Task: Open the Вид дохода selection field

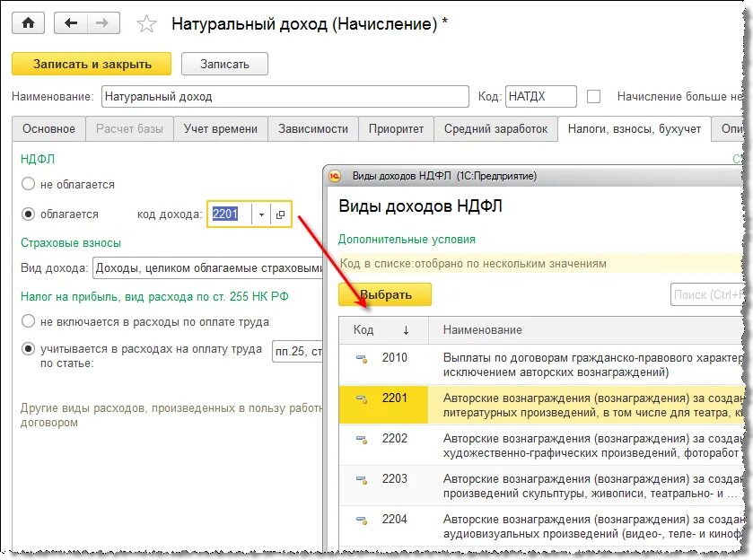Action: click(208, 268)
